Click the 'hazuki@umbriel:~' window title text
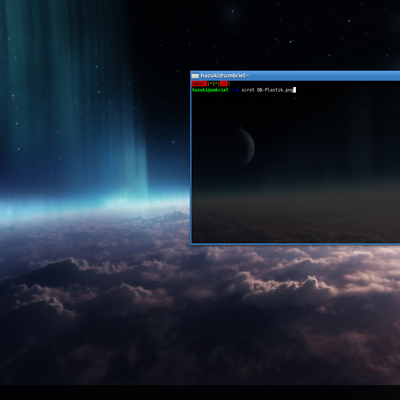The image size is (400, 400). [225, 76]
